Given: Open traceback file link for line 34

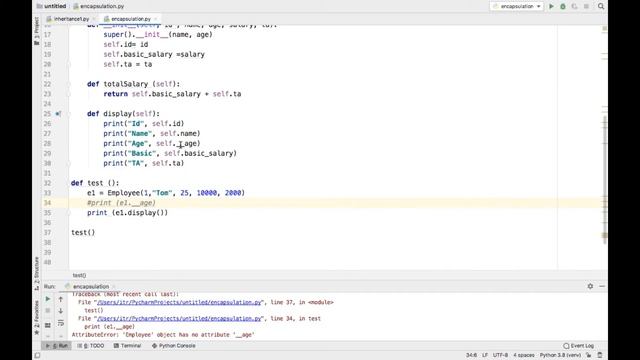Looking at the screenshot, I should 179,318.
